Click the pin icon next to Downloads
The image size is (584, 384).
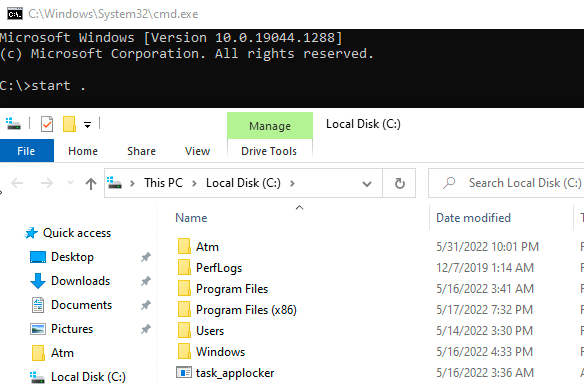point(146,281)
